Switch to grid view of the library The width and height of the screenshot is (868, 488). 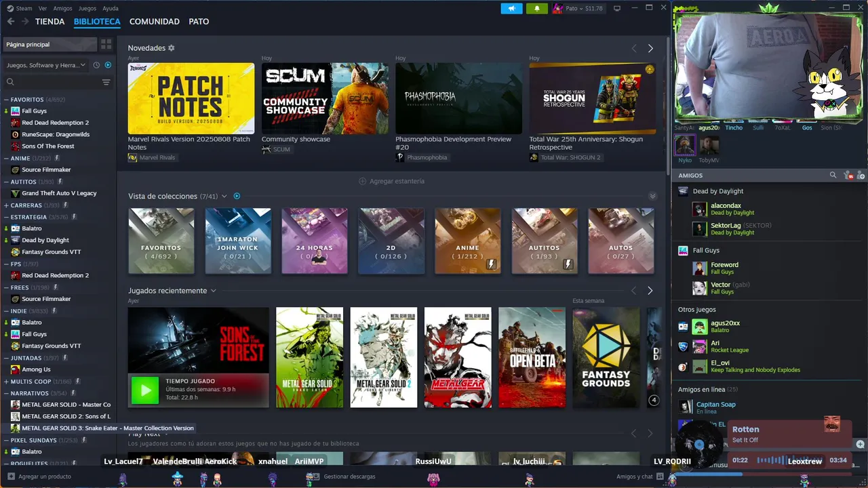pos(106,44)
